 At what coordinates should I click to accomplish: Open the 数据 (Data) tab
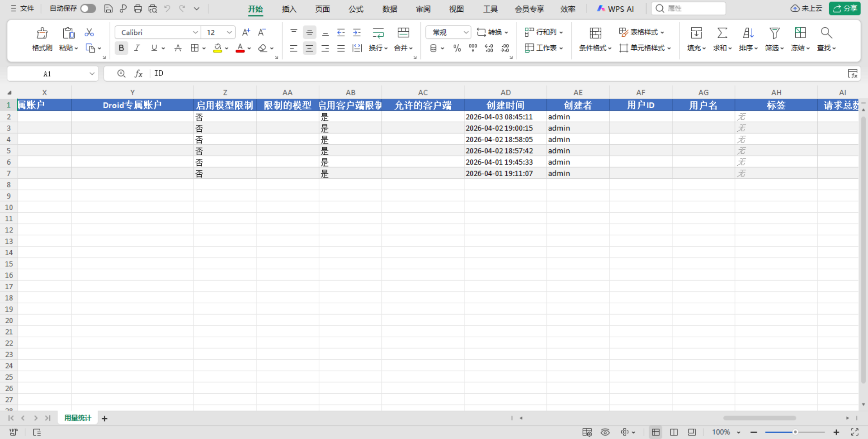(x=390, y=9)
